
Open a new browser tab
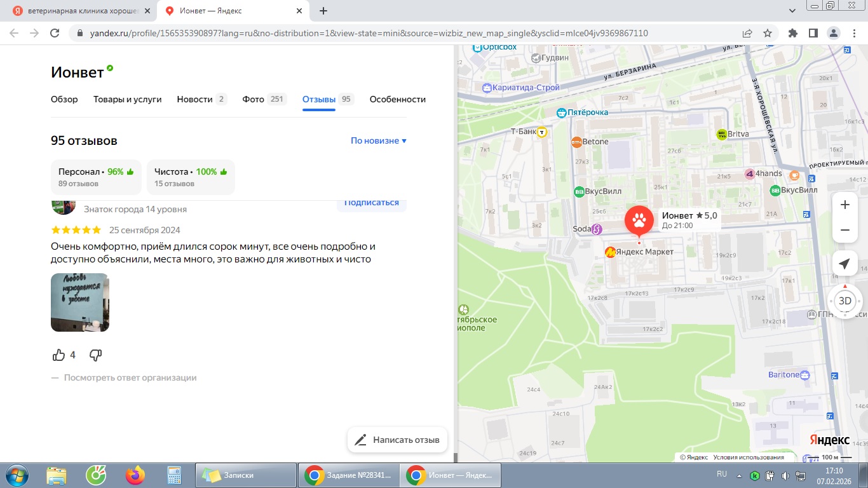tap(323, 11)
